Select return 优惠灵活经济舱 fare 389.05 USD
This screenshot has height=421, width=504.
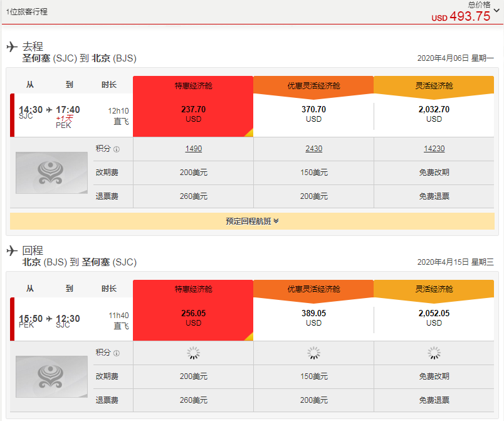[313, 318]
